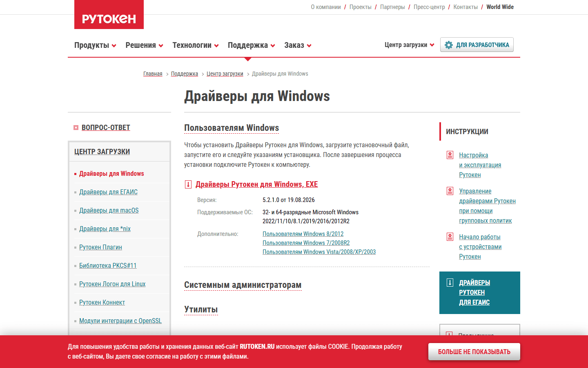
Task: Click the document icon beside Управление драйверами Рутокен
Action: pyautogui.click(x=450, y=191)
